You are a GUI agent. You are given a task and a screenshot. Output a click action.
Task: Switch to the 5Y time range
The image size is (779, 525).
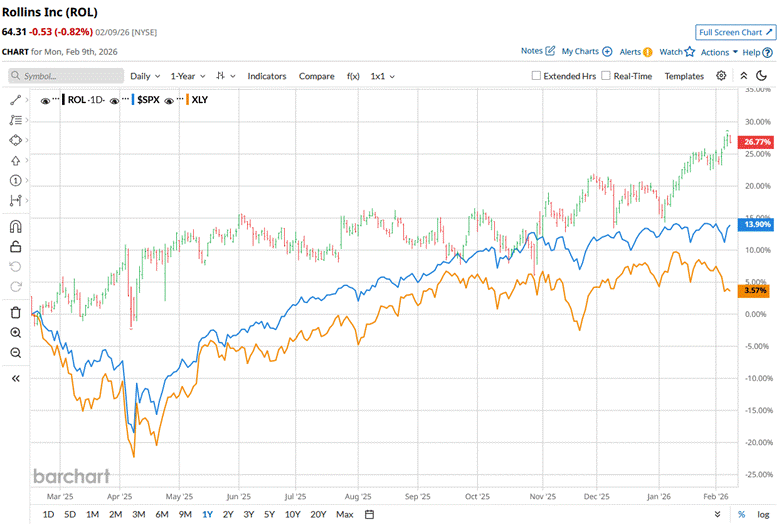pos(269,514)
